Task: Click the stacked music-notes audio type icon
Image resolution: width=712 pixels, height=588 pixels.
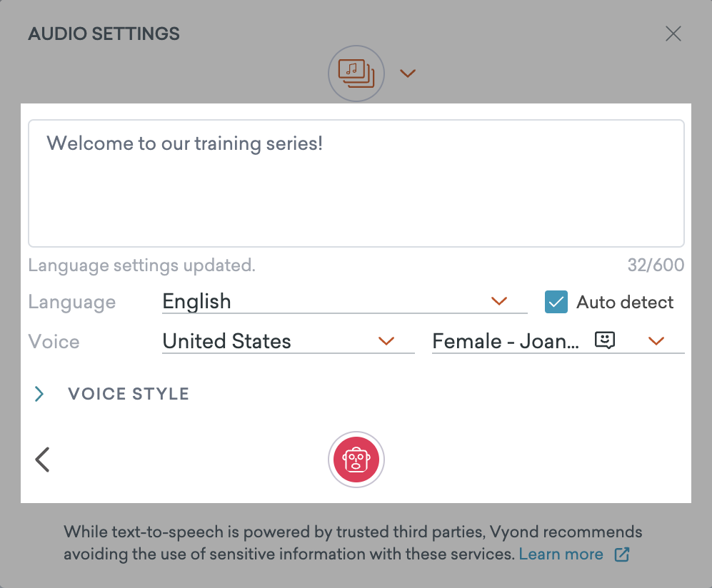Action: [356, 73]
